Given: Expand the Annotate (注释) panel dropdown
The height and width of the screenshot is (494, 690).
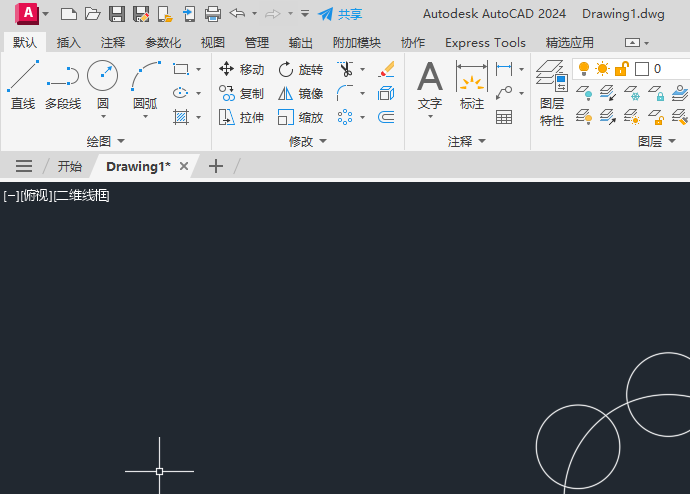Looking at the screenshot, I should click(467, 141).
